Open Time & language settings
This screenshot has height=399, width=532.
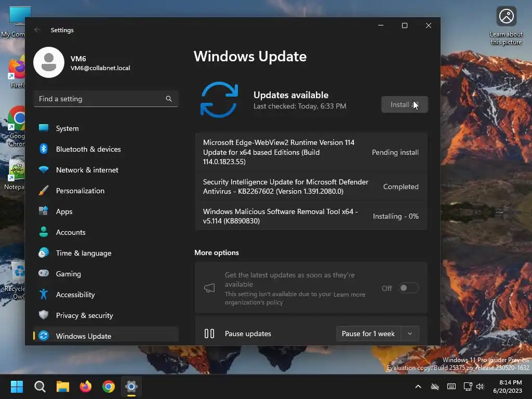click(106, 253)
